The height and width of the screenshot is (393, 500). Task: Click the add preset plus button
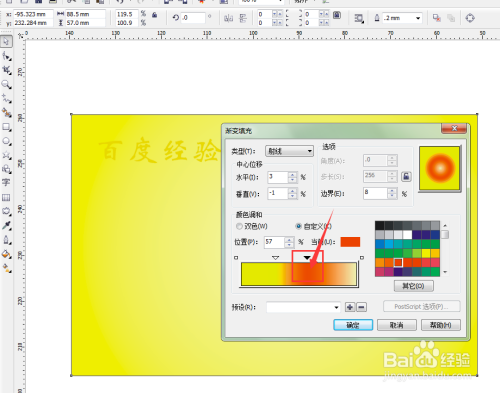(350, 307)
